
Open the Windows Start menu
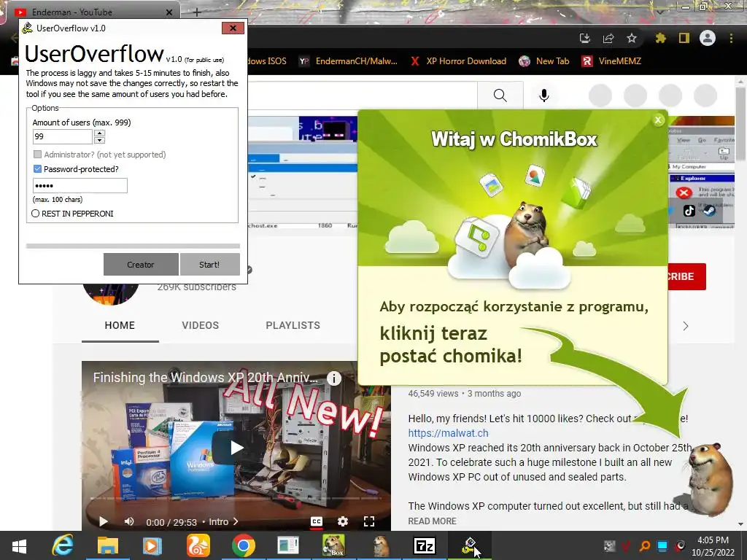click(18, 545)
